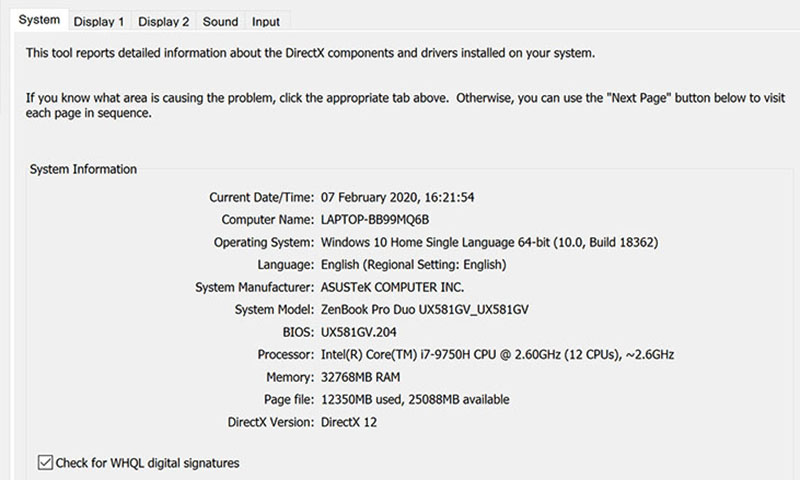The height and width of the screenshot is (480, 800).
Task: Open the Display 1 tab
Action: click(99, 21)
